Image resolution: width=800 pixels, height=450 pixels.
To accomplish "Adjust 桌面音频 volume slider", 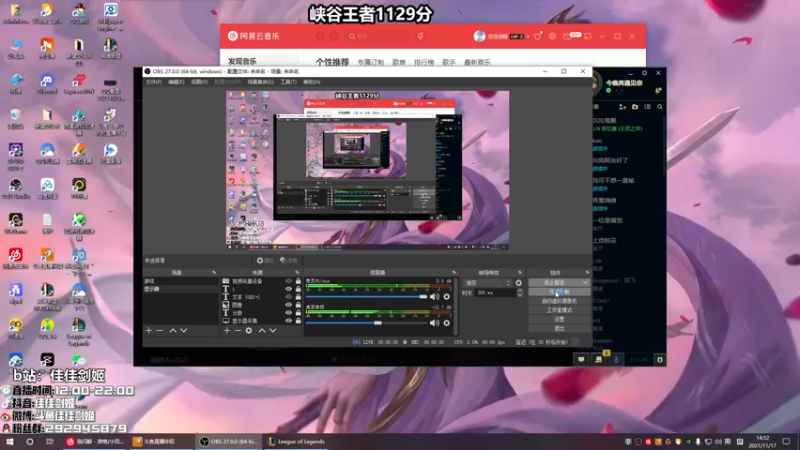I will [366, 322].
